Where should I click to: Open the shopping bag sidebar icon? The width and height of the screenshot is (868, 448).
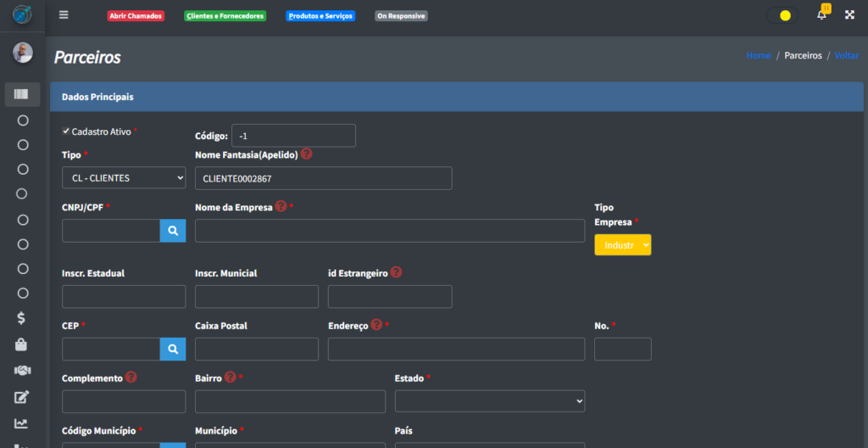click(23, 344)
